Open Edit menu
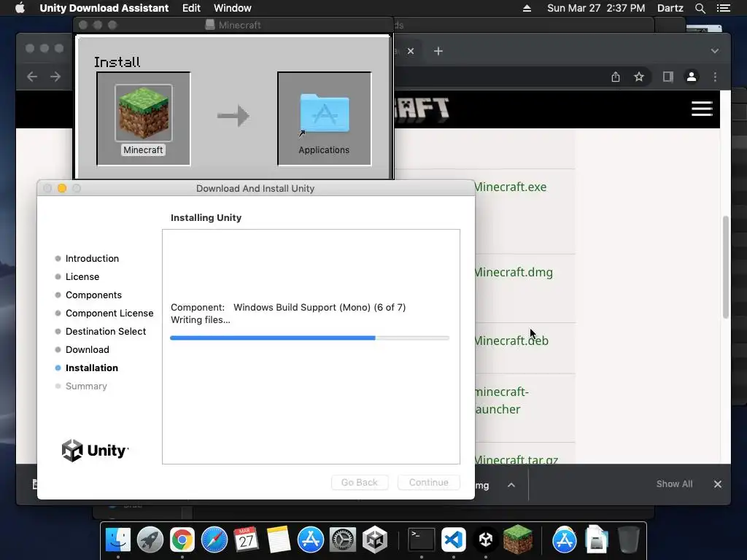This screenshot has height=560, width=747. click(x=191, y=8)
